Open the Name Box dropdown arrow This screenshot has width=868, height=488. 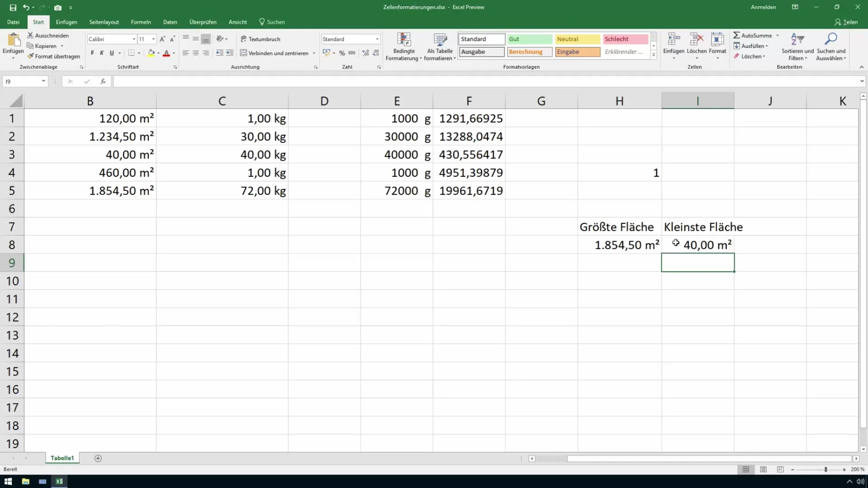click(43, 81)
